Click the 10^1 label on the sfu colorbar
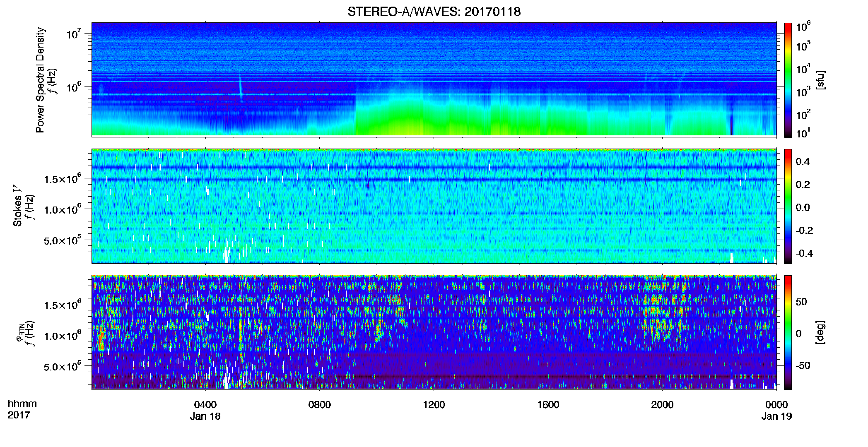This screenshot has height=447, width=868. click(x=803, y=133)
